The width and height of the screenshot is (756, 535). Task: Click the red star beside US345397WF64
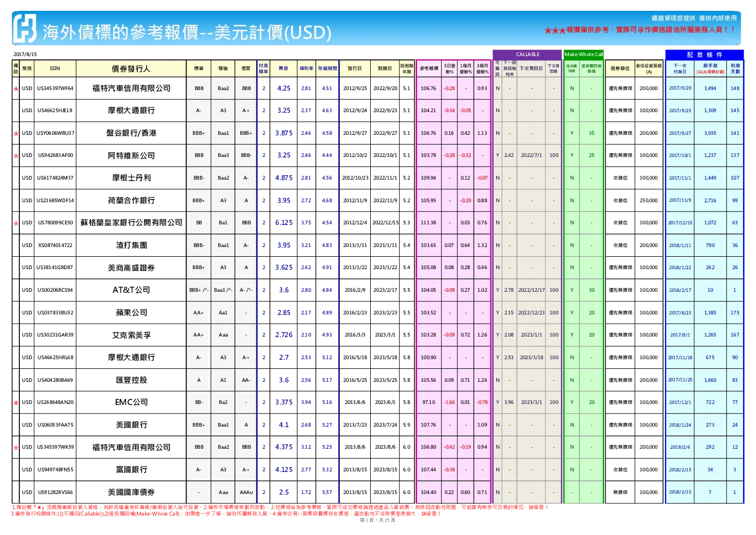(x=16, y=88)
